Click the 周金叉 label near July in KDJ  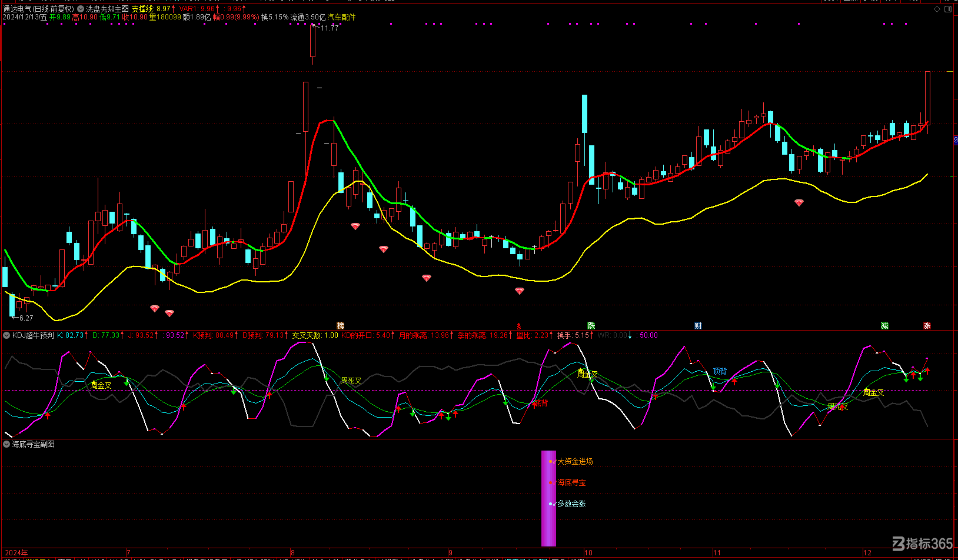coord(101,385)
